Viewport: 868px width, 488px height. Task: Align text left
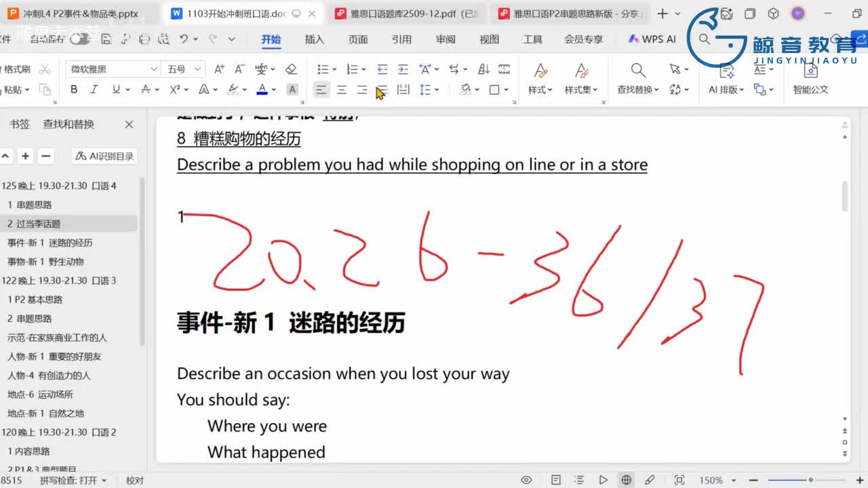321,89
